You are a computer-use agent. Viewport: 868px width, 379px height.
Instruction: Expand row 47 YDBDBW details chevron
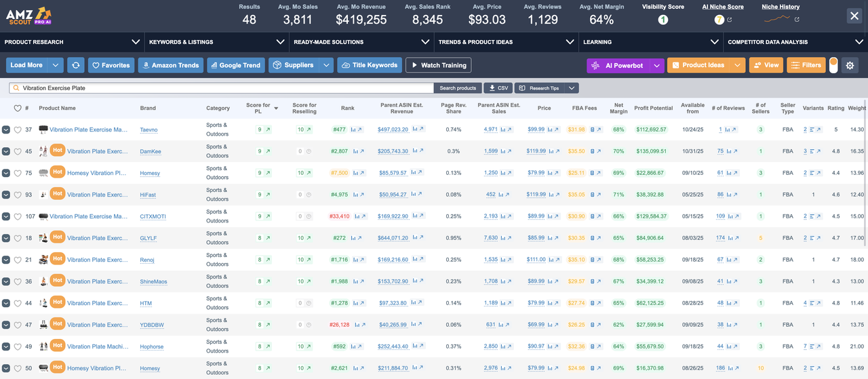[x=5, y=325]
